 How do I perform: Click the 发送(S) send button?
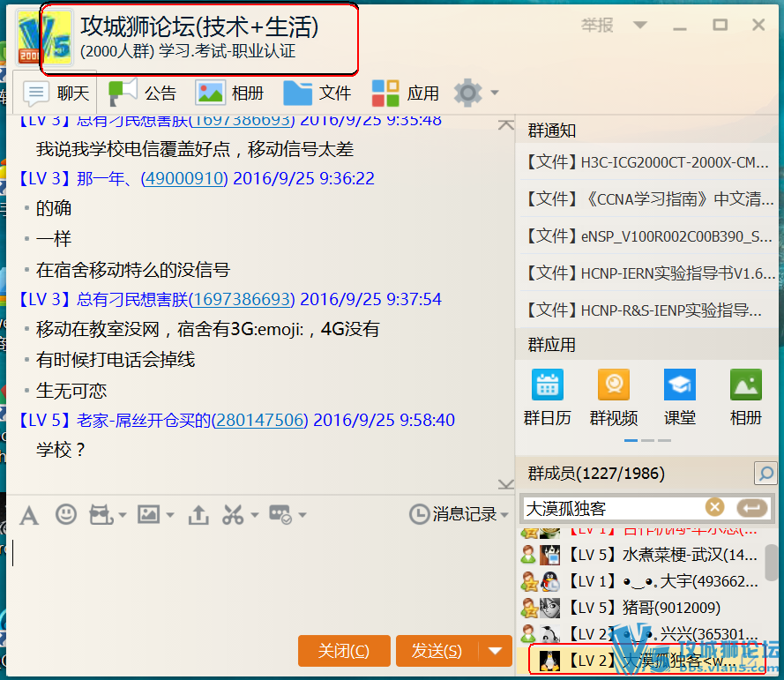(437, 651)
